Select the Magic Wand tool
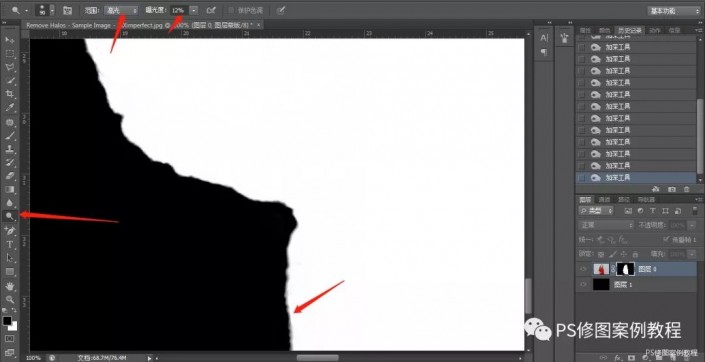This screenshot has width=705, height=362. [9, 80]
